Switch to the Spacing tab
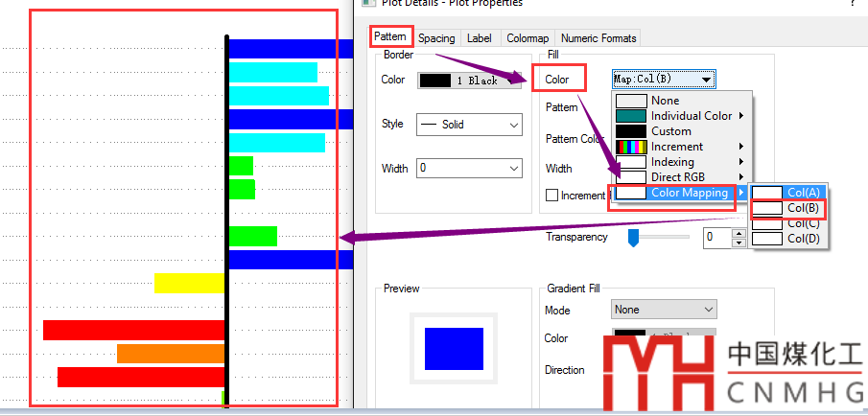868x416 pixels. 436,38
